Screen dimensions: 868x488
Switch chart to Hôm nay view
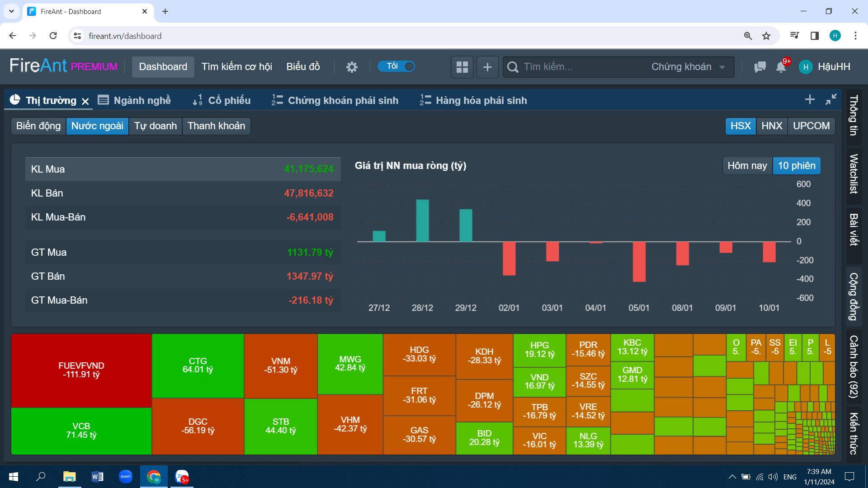(x=747, y=165)
